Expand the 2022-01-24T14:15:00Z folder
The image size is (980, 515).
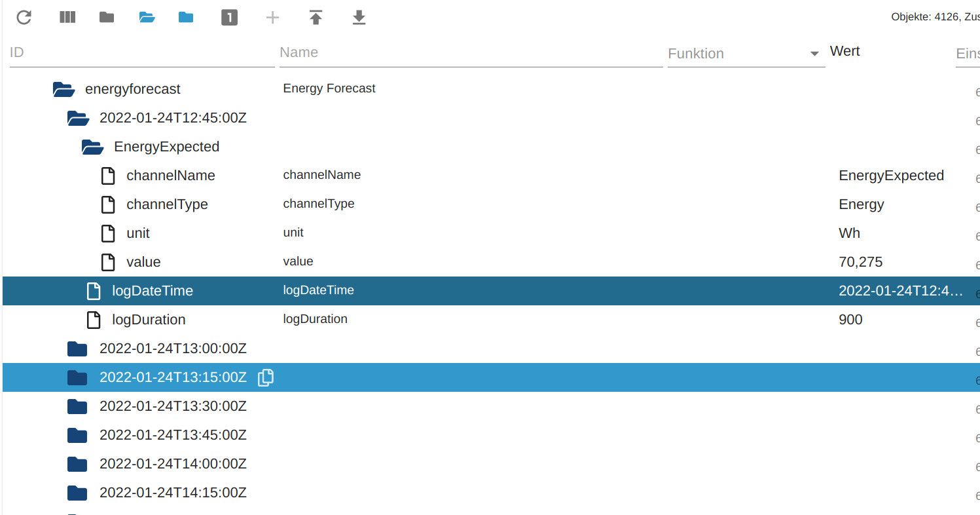(x=77, y=493)
